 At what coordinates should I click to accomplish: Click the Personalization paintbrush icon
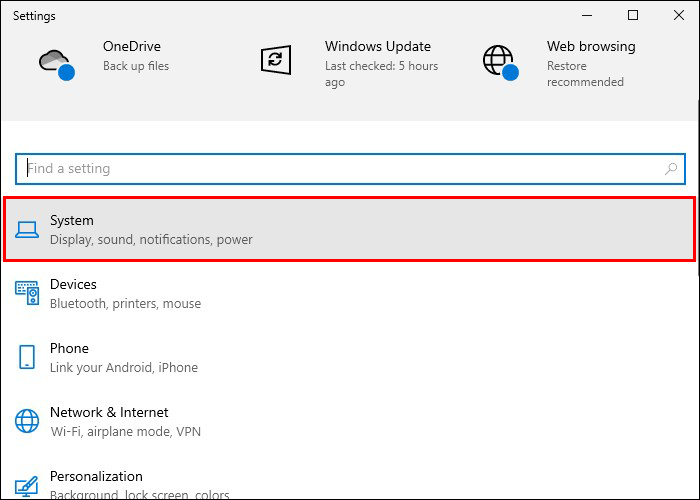[x=27, y=484]
